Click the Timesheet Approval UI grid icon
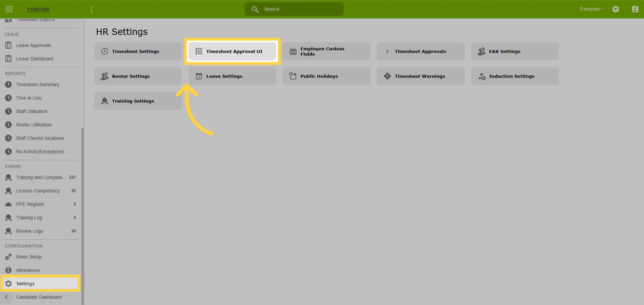This screenshot has width=644, height=305. [199, 51]
